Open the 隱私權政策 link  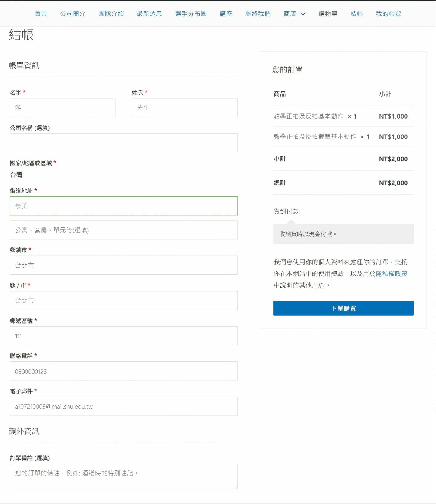tap(391, 274)
